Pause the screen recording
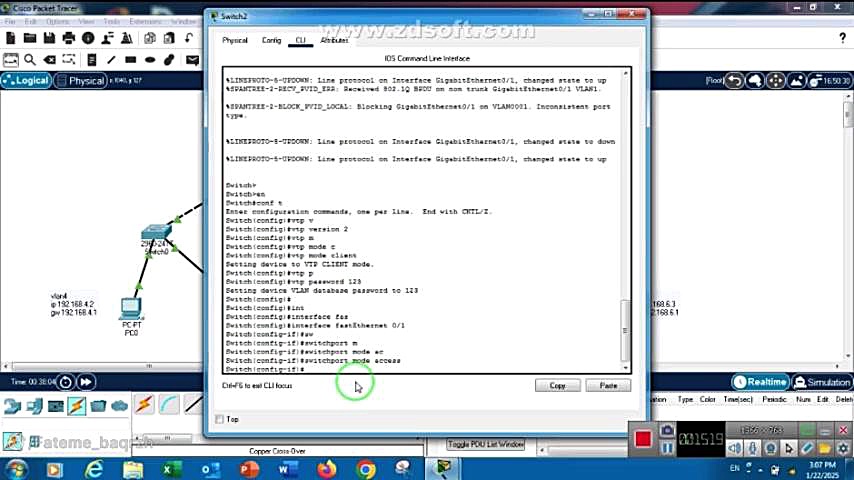 click(x=667, y=448)
